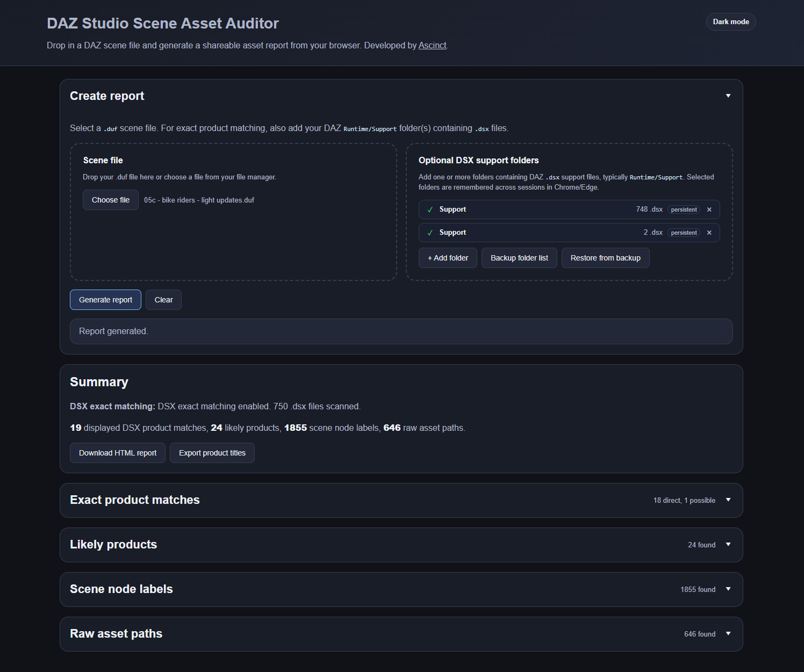Click the '24 found' count
This screenshot has width=804, height=672.
coord(702,545)
